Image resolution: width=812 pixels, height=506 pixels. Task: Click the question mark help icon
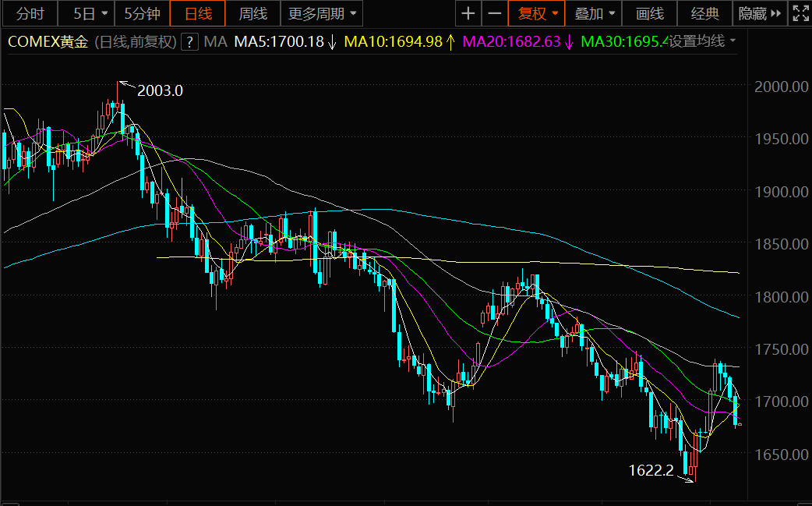tap(189, 42)
